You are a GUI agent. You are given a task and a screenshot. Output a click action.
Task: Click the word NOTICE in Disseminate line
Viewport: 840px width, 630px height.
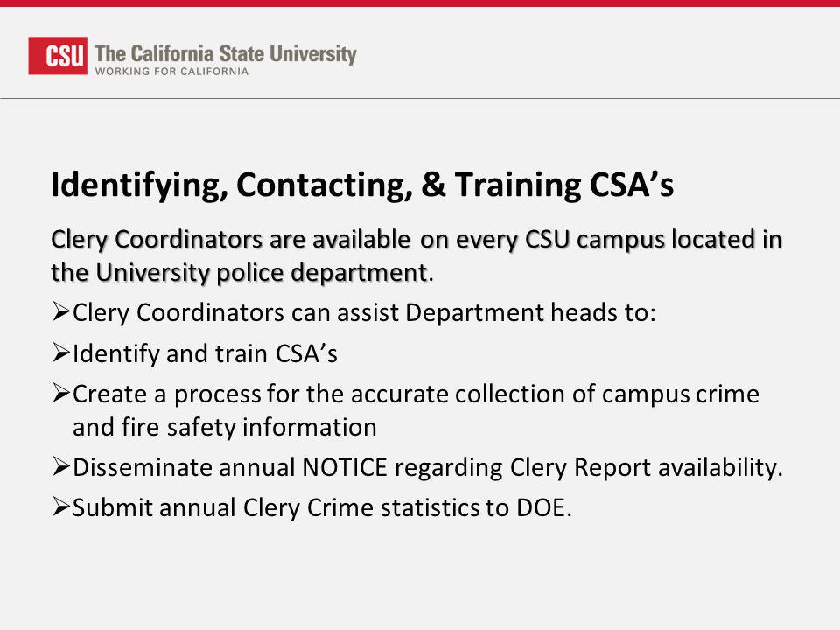coord(345,467)
